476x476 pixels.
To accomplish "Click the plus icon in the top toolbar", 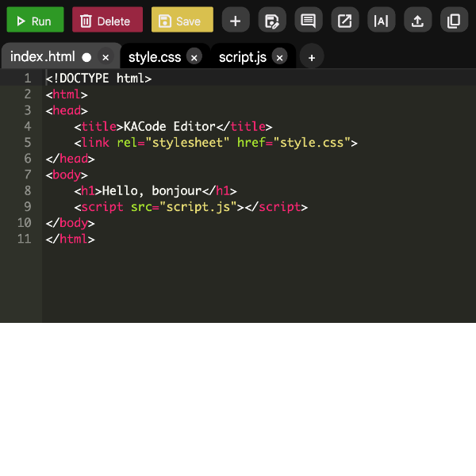I will pos(235,21).
